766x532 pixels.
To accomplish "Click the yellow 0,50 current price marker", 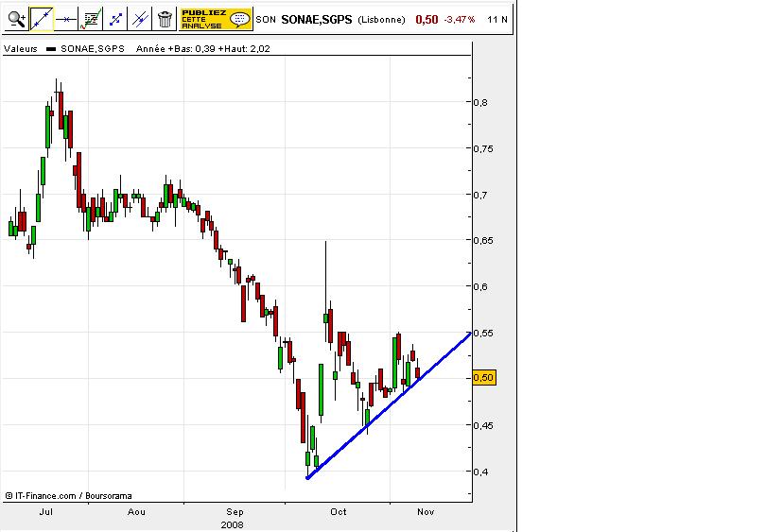I will pos(483,377).
